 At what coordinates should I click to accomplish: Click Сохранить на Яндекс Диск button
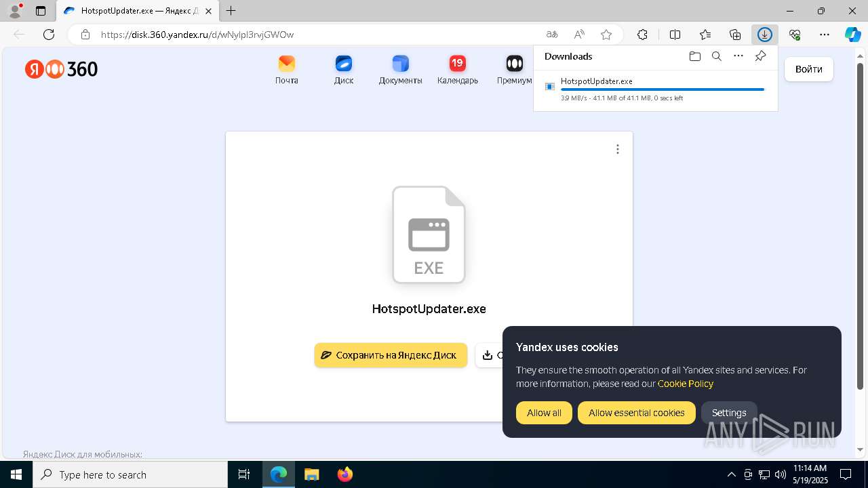coord(391,355)
